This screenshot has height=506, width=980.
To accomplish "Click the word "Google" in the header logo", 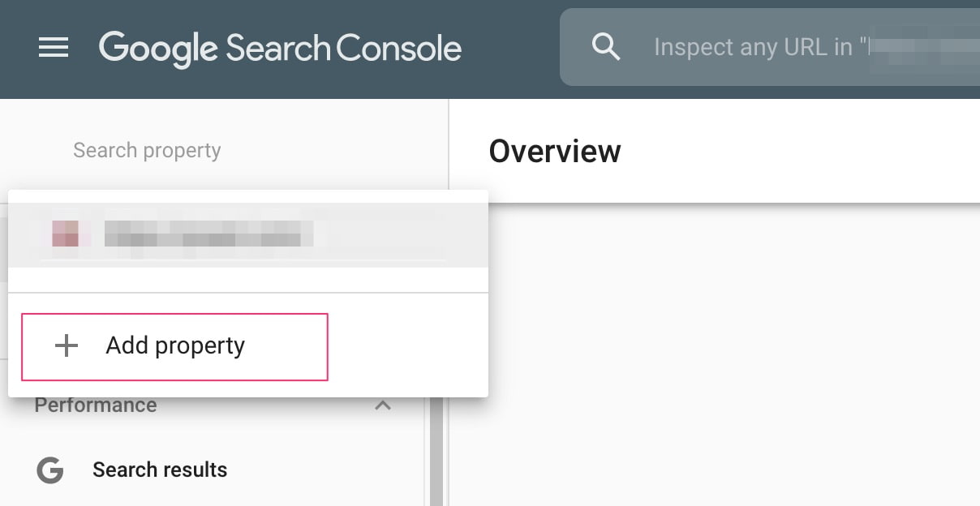I will (158, 49).
